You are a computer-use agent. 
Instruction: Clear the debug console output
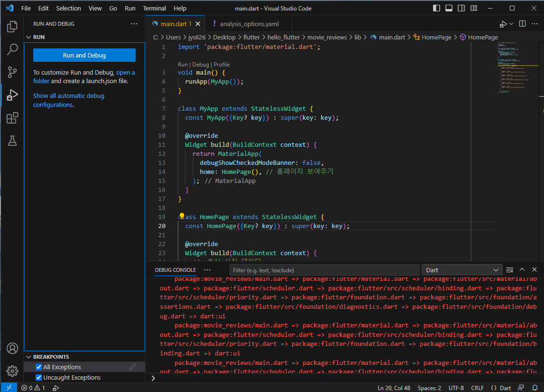[x=510, y=270]
